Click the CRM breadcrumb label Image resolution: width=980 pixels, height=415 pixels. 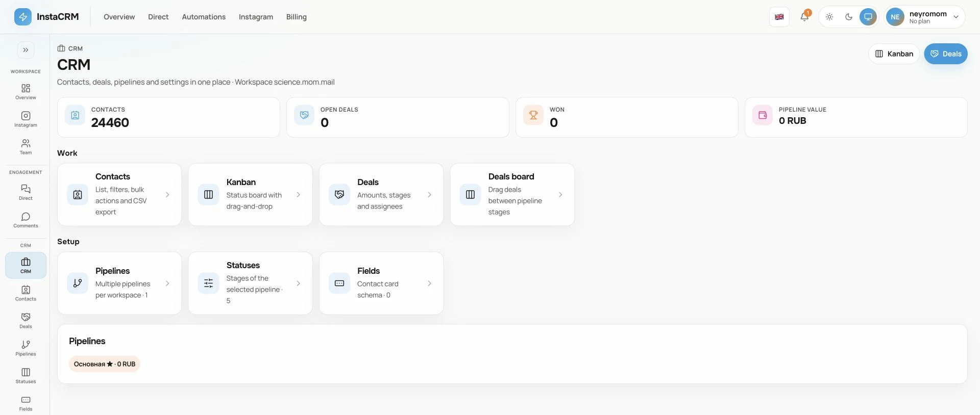click(x=76, y=48)
